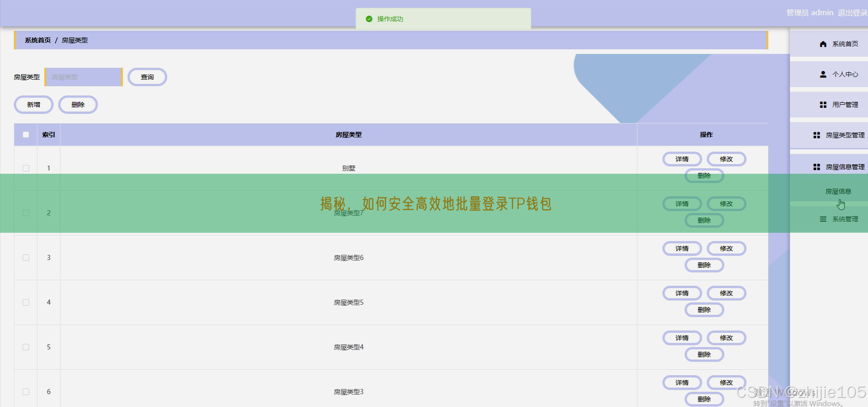Click the 索引 column header
Image resolution: width=868 pixels, height=407 pixels.
coord(48,135)
